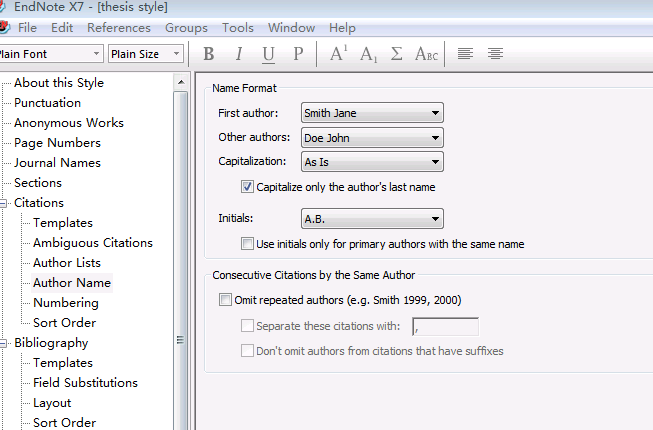This screenshot has width=653, height=430.
Task: Toggle Separate these citations with checkbox
Action: [x=247, y=326]
